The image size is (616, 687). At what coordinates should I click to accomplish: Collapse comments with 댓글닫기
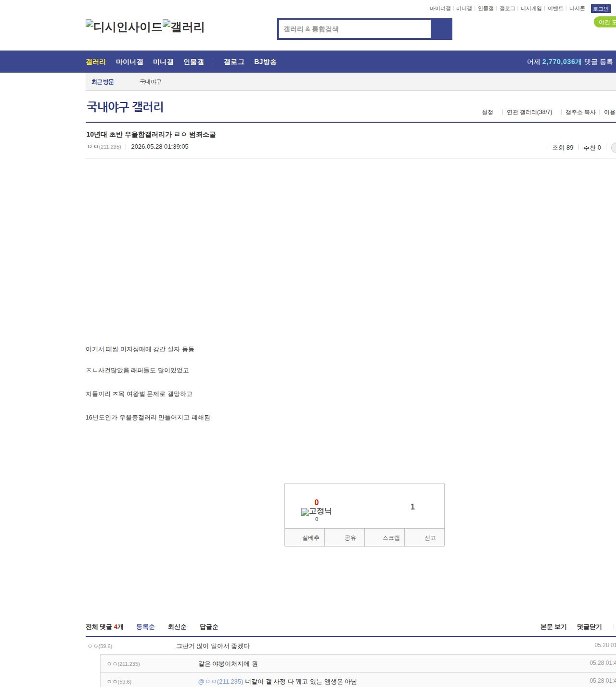[590, 627]
